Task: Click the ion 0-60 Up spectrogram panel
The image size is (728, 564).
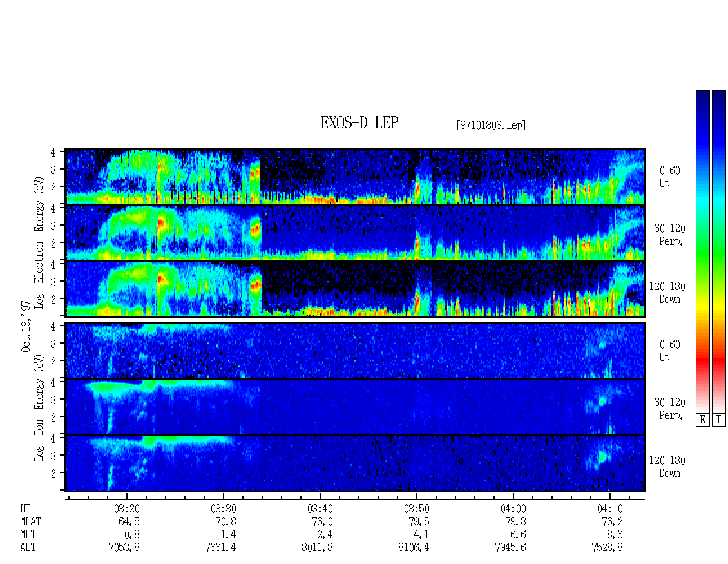Action: 355,351
